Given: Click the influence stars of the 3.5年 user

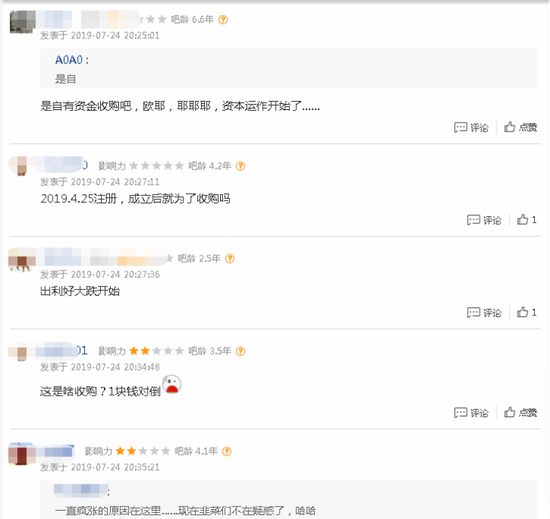Looking at the screenshot, I should (x=156, y=351).
